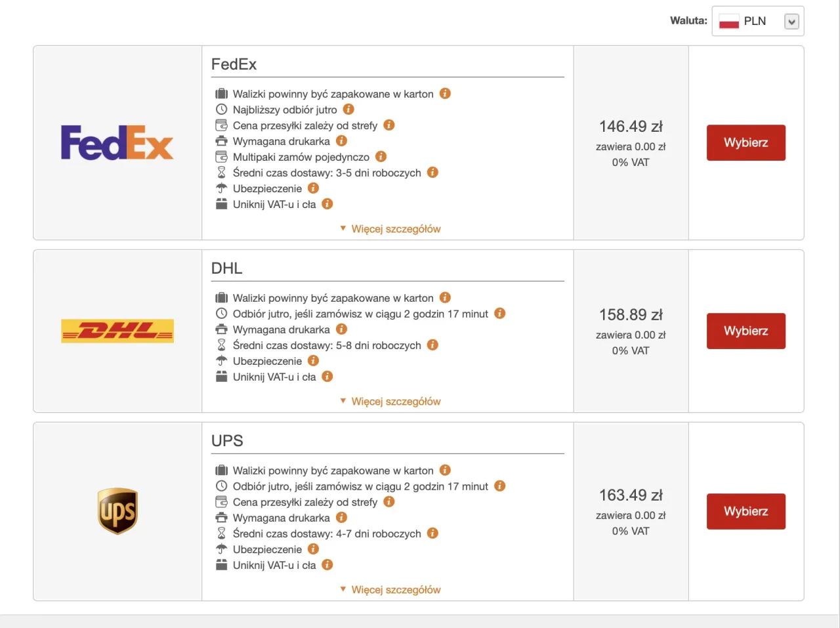Click the FedEx logo
This screenshot has width=840, height=628.
pyautogui.click(x=117, y=142)
